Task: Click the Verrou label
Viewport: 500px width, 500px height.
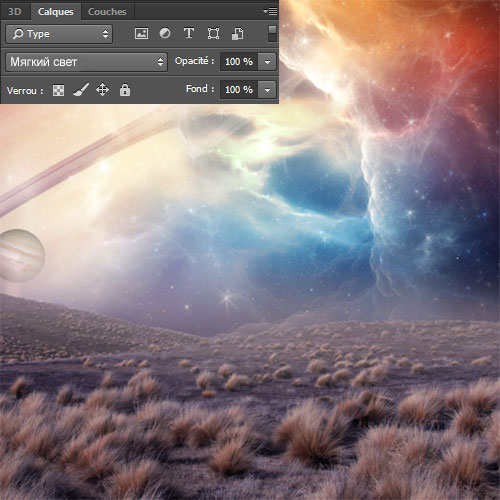Action: point(25,91)
